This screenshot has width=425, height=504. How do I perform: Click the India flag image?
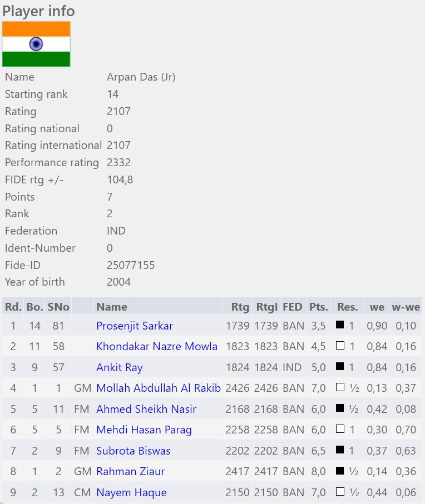point(36,44)
